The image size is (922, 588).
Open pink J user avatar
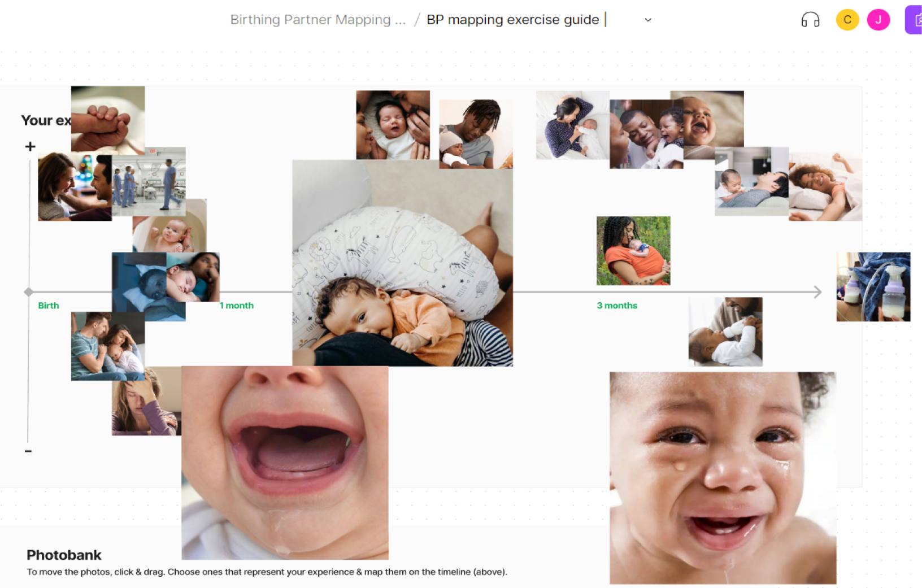click(x=878, y=20)
